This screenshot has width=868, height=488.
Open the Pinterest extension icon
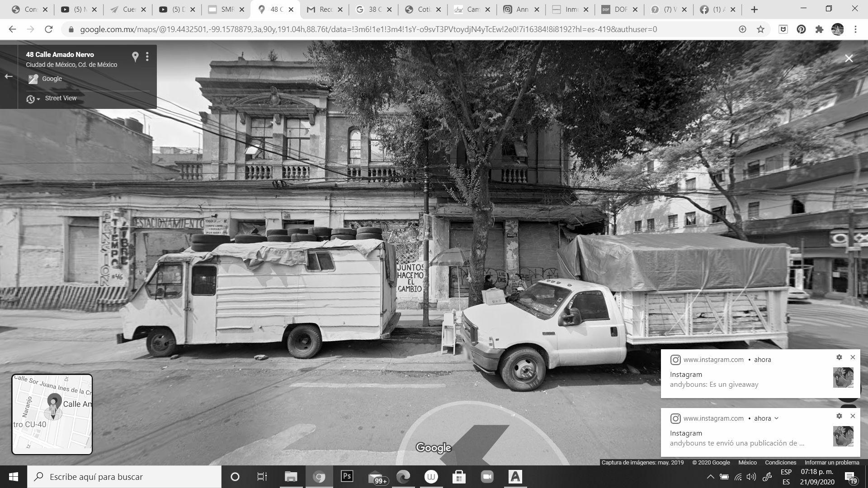point(801,29)
